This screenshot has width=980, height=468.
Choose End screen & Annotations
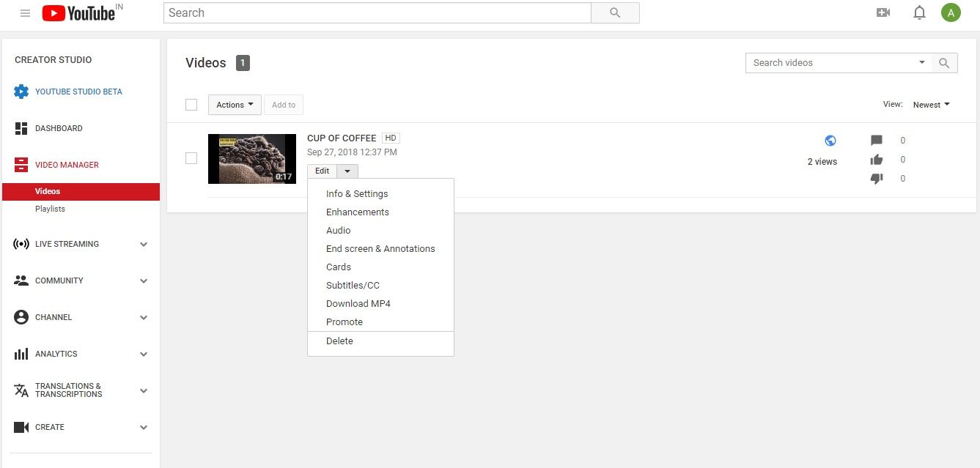380,249
